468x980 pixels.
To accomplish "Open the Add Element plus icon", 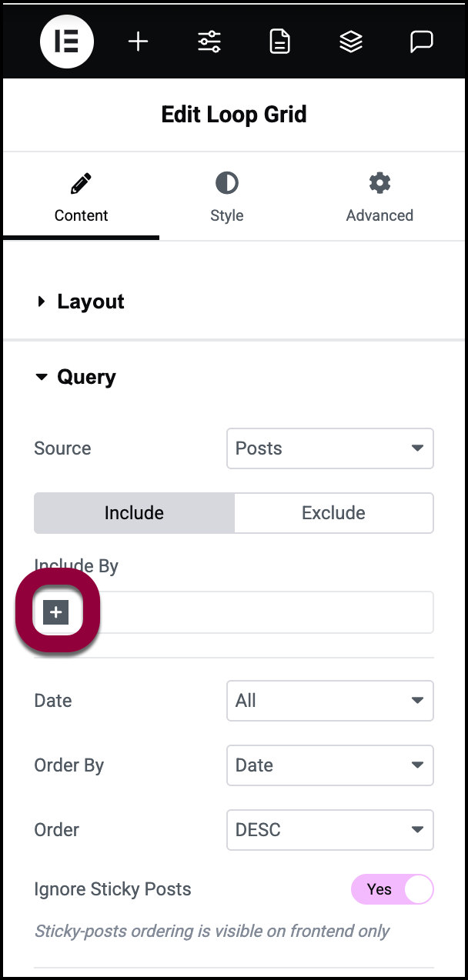I will coord(138,42).
